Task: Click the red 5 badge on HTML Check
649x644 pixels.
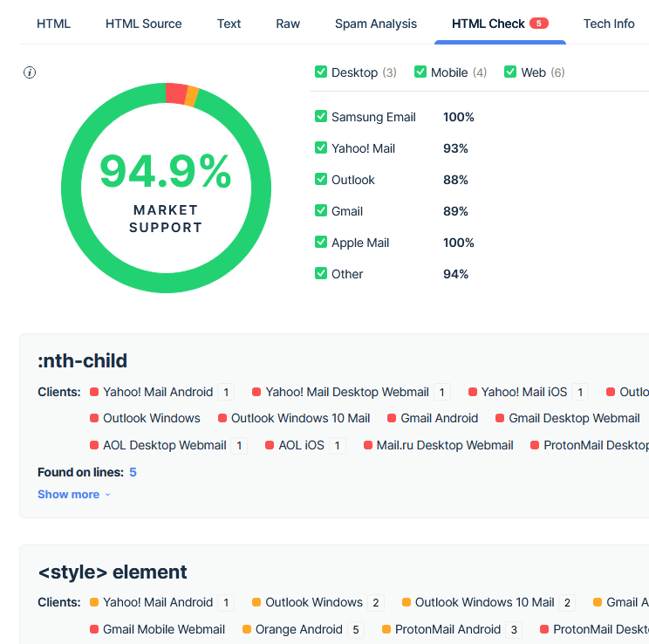Action: click(539, 24)
